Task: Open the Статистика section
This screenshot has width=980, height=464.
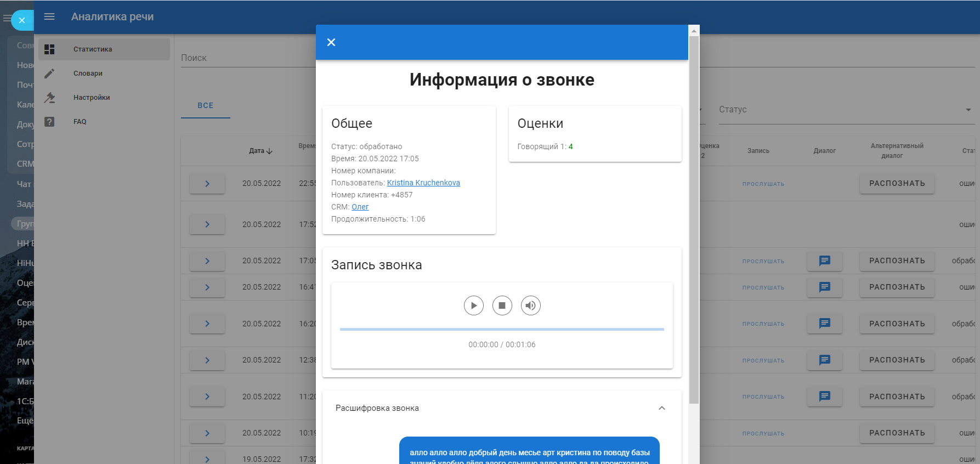Action: coord(93,49)
